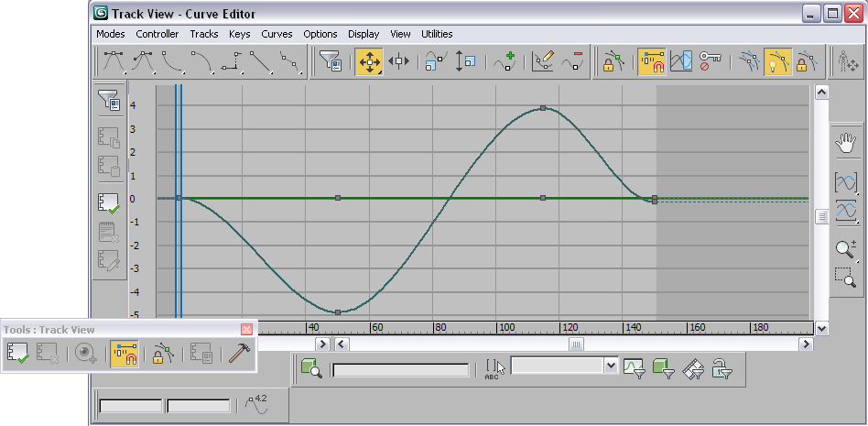Click Copy Controller in left panel
The width and height of the screenshot is (868, 426).
click(109, 137)
